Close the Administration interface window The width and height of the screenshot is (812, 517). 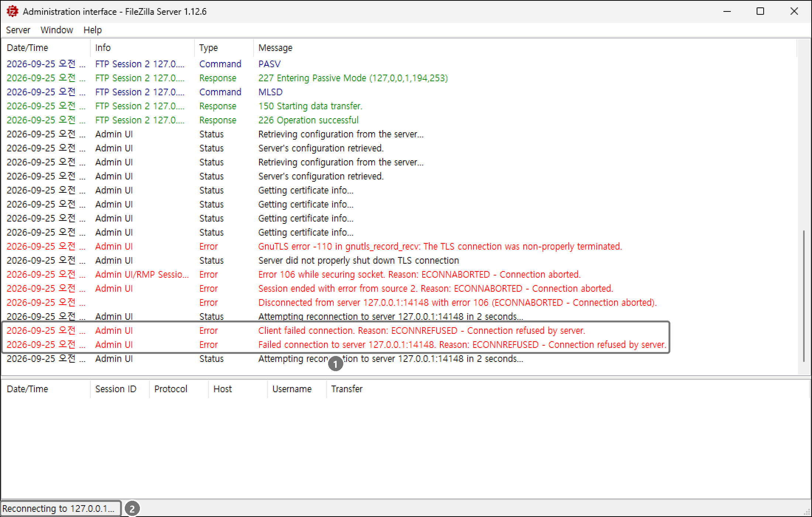click(794, 11)
